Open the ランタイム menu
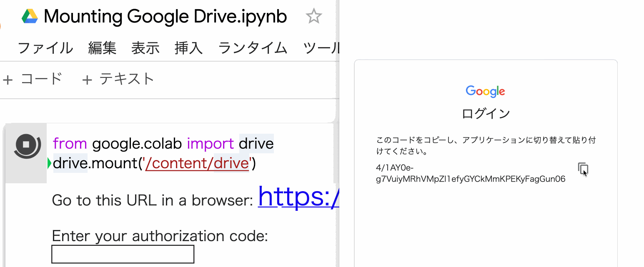Screen dimensions: 644x267 point(253,48)
